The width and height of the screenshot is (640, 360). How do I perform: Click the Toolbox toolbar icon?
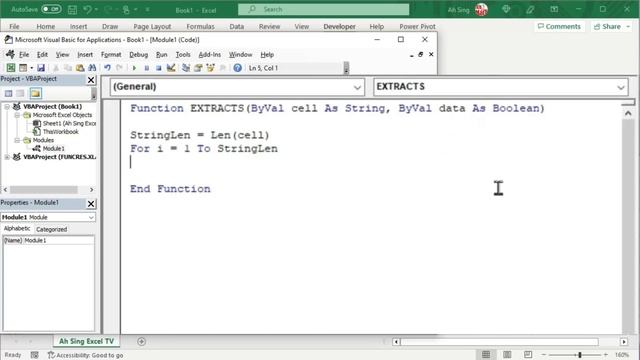(x=223, y=68)
